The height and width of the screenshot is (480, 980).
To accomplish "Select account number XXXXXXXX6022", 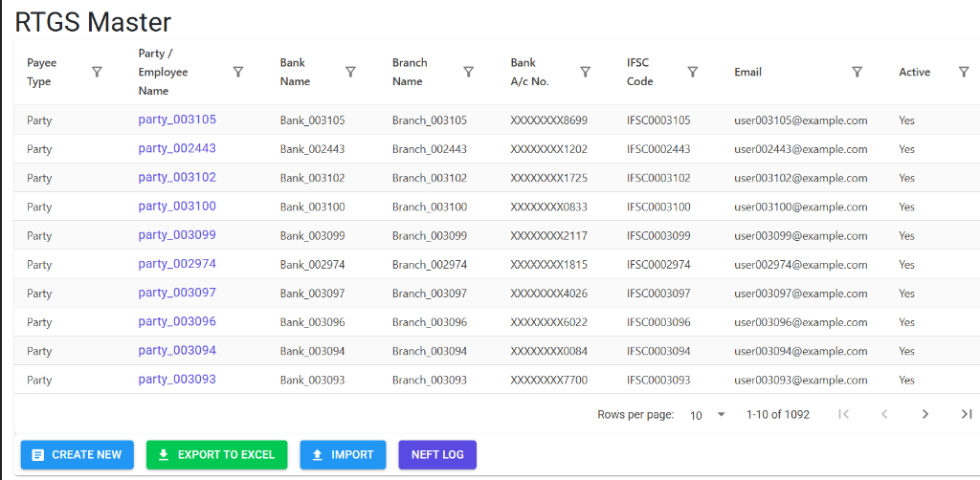I will point(548,322).
